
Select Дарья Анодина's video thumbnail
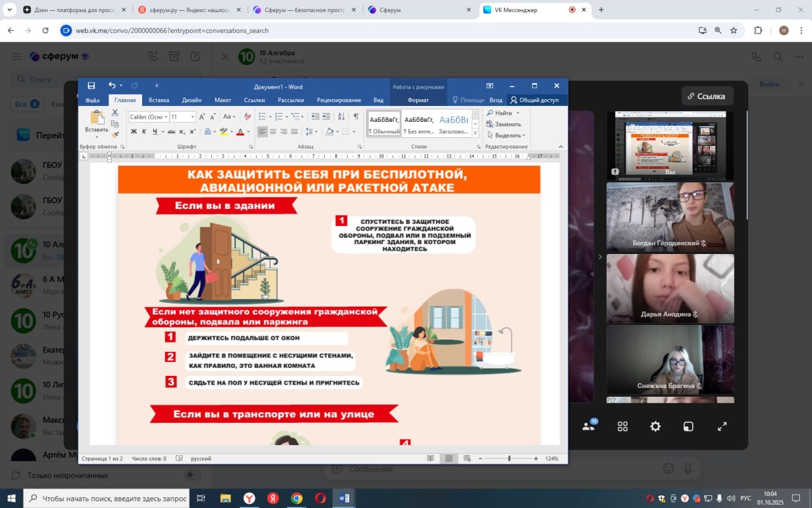click(x=670, y=288)
